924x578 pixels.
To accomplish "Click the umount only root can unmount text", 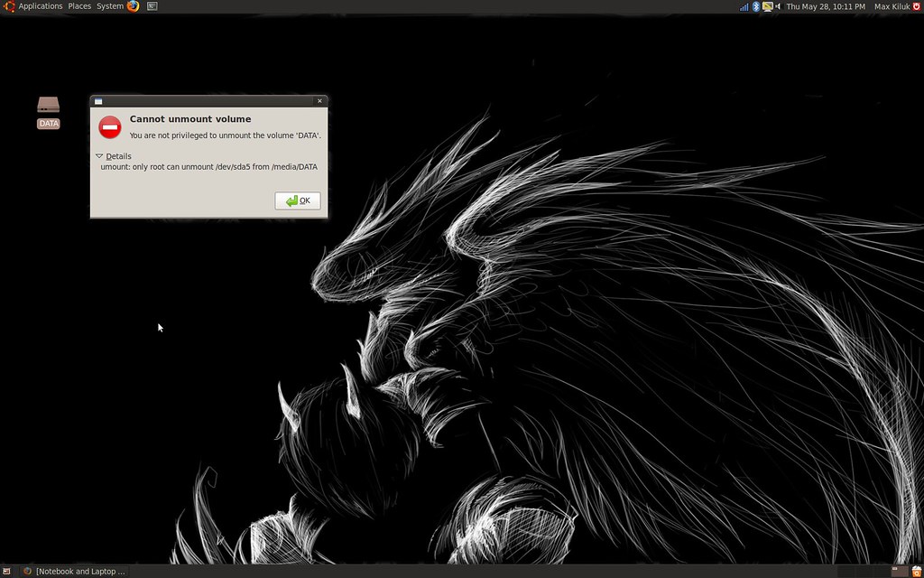I will (209, 167).
